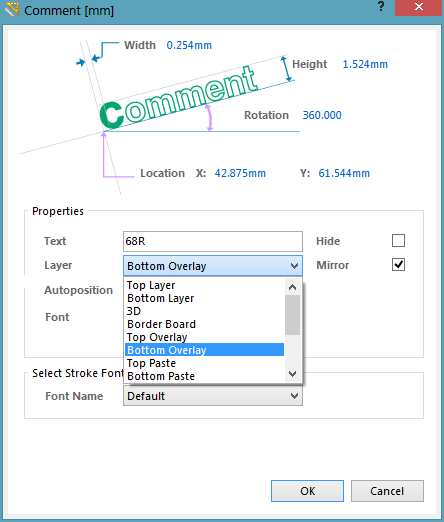Select Bottom Paste in the layer list
This screenshot has height=522, width=444.
click(x=204, y=376)
